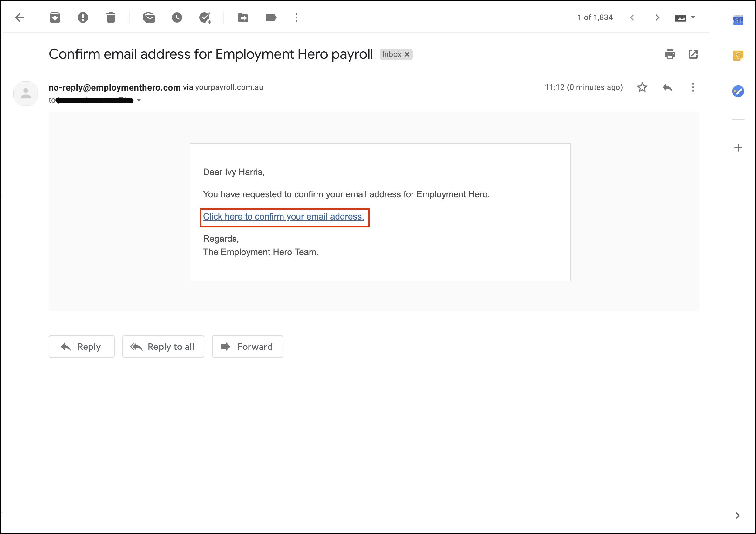This screenshot has height=534, width=756.
Task: Open the Move to folder icon
Action: tap(243, 17)
